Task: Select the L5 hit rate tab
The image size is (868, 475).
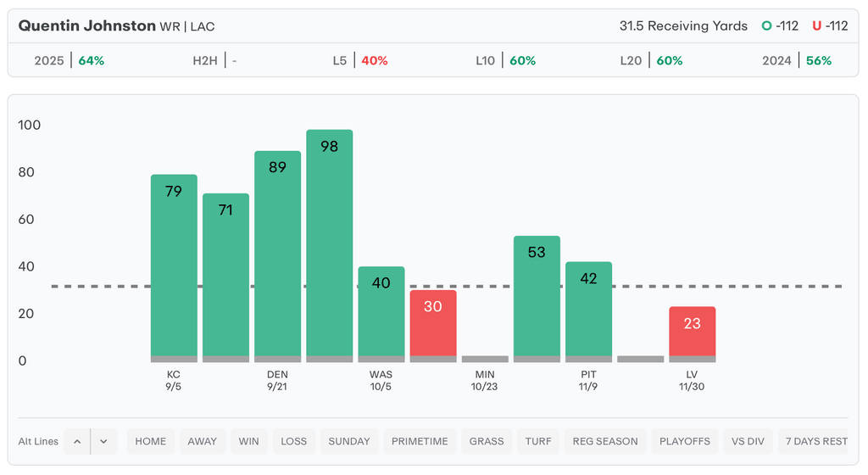Action: click(x=360, y=61)
